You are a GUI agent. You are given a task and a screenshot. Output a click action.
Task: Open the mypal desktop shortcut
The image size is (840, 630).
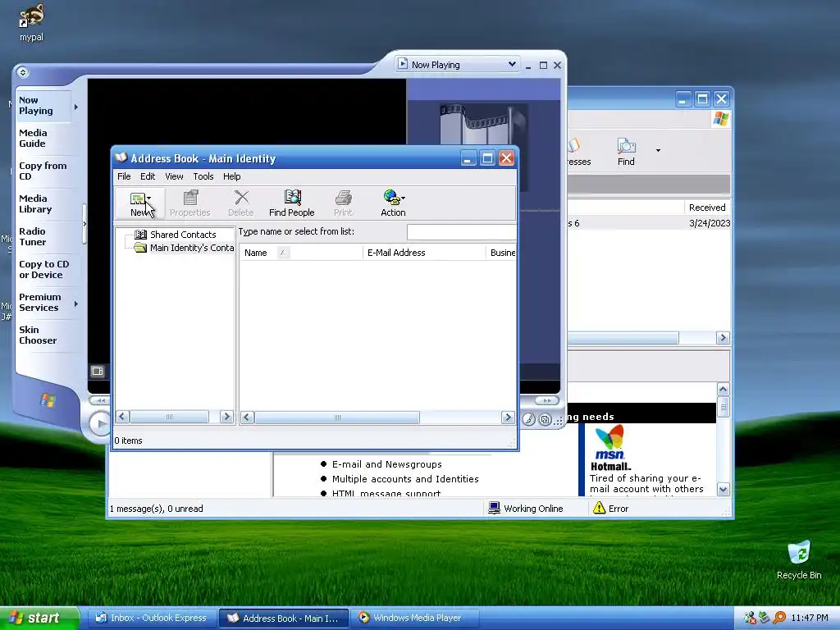[x=32, y=22]
